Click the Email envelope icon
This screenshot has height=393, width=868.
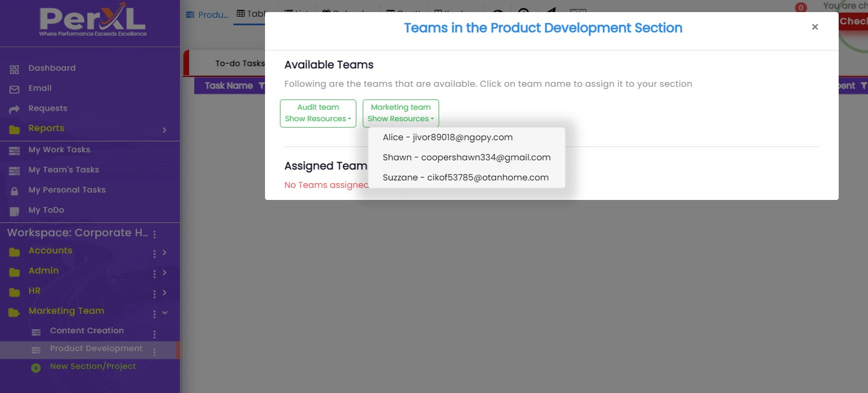pos(14,89)
